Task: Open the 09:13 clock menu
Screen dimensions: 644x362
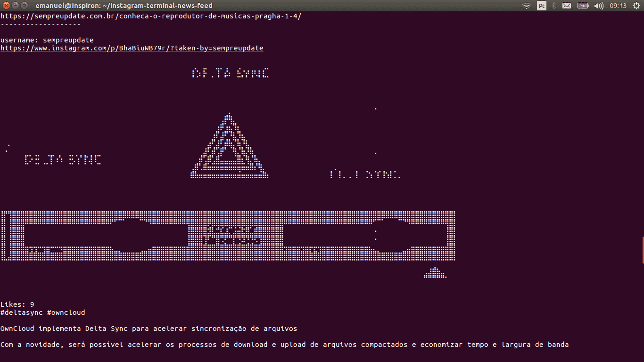Action: (618, 6)
